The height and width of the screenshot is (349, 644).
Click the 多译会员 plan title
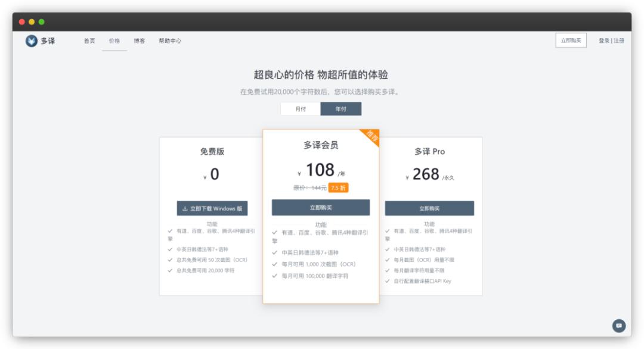[321, 145]
